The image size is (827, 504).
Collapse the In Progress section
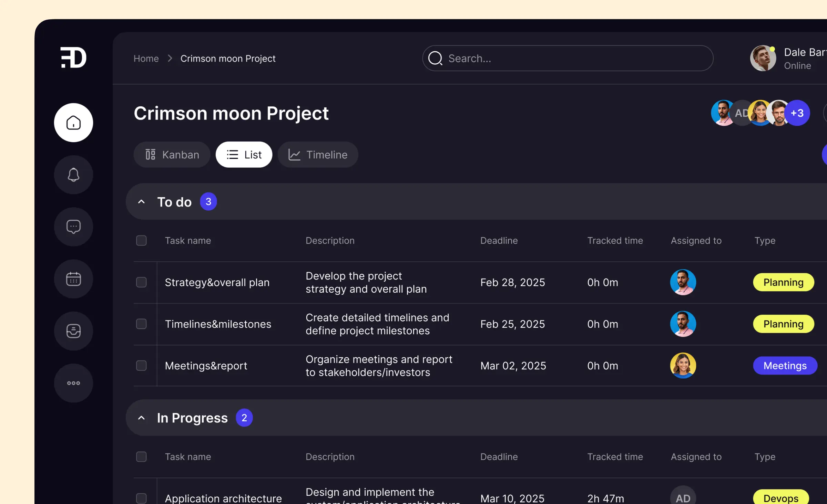click(x=141, y=417)
